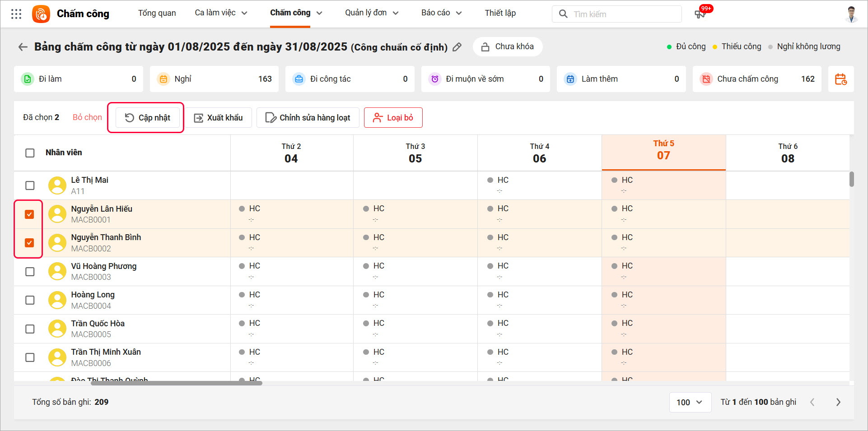868x431 pixels.
Task: Edit timesheet title with pencil icon
Action: pos(457,47)
